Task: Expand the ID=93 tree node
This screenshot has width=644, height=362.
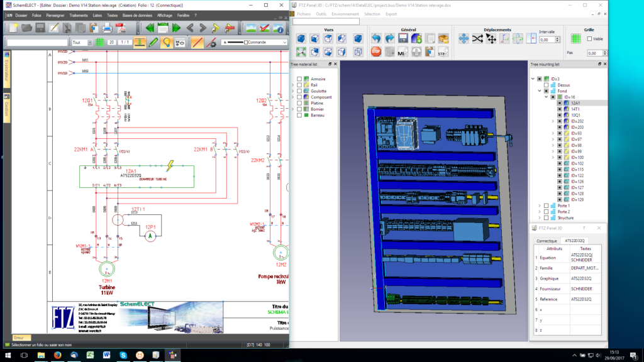Action: tap(553, 133)
